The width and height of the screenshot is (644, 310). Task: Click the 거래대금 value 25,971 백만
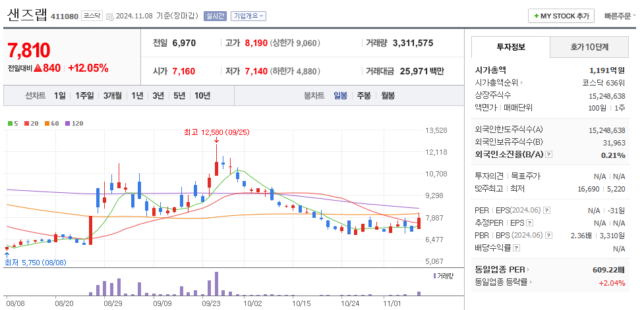(x=423, y=71)
